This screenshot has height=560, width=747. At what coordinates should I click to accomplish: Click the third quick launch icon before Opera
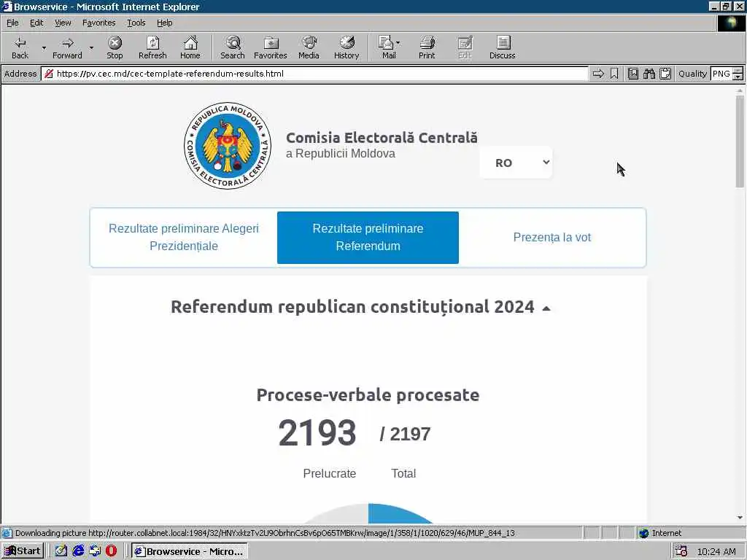point(95,551)
